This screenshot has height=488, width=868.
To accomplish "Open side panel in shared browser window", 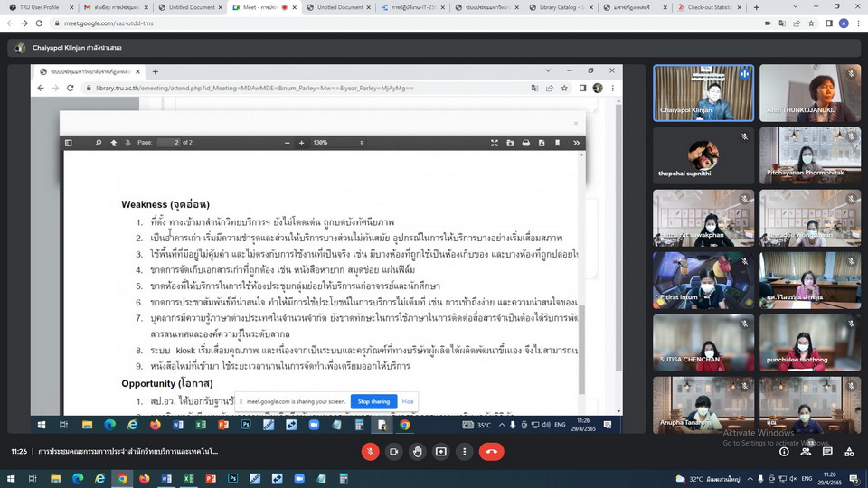I will pos(582,88).
